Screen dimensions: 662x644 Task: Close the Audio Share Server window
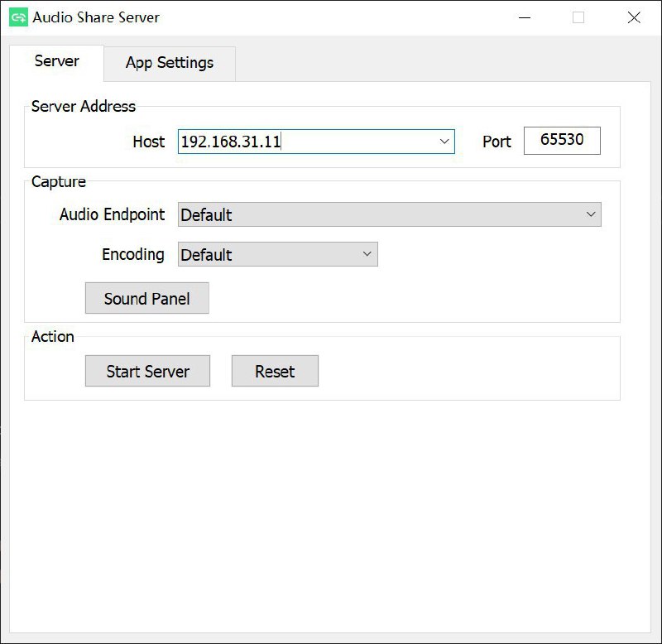[634, 17]
